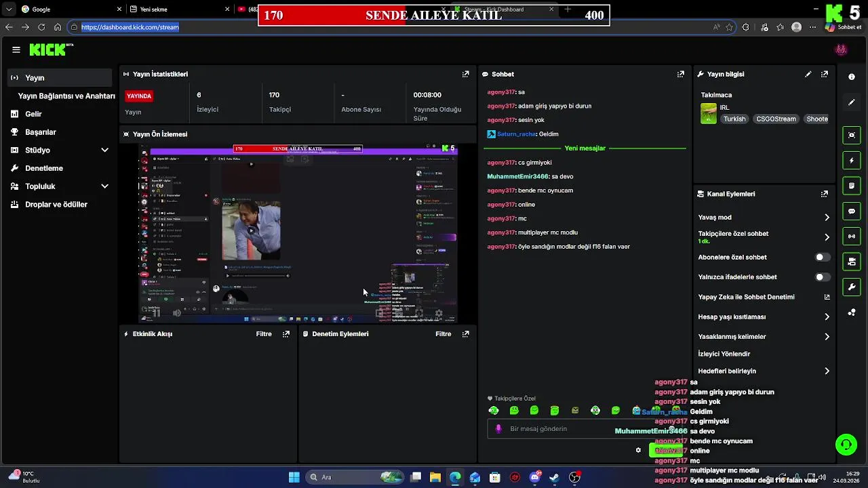This screenshot has height=488, width=868.
Task: Insert the first green follower emote
Action: point(494,410)
